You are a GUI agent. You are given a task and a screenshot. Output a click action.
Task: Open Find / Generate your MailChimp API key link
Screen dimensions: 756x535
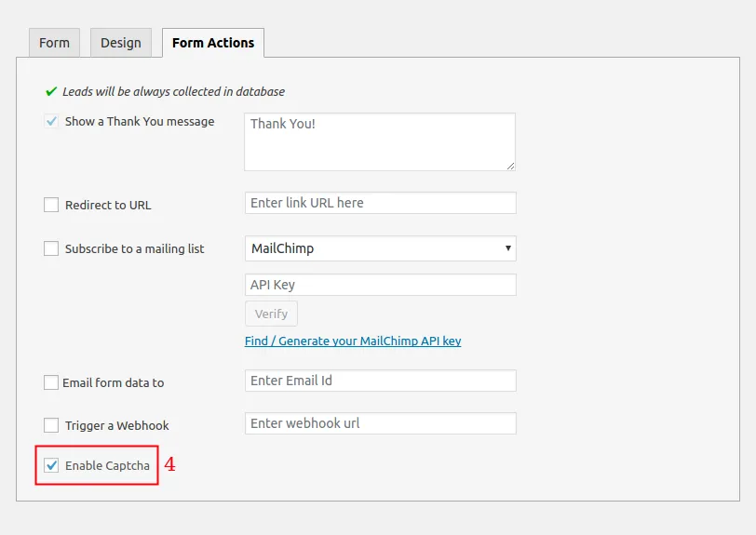pos(353,341)
